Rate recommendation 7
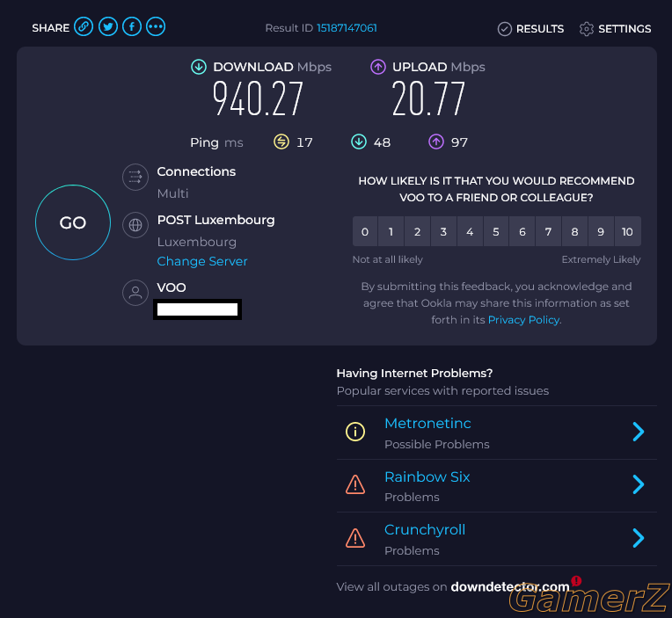Screen dimensions: 672x618 [548, 232]
